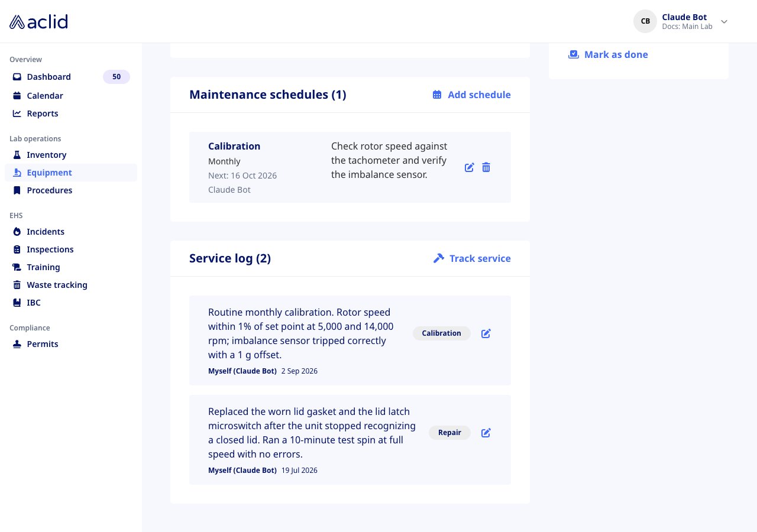Open the Dashboard inbox icon
This screenshot has width=757, height=532.
[17, 77]
